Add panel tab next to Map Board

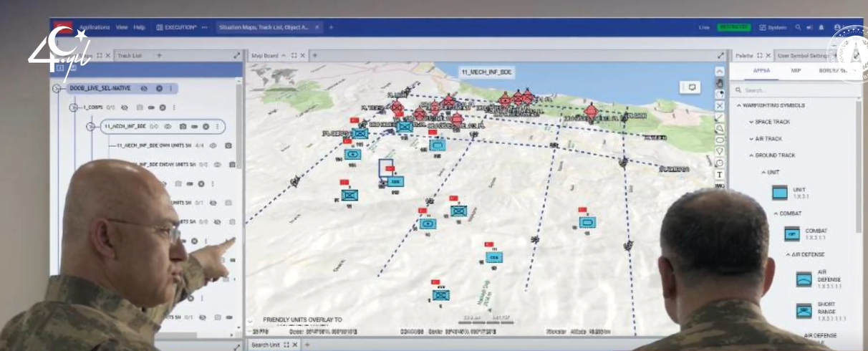(314, 55)
